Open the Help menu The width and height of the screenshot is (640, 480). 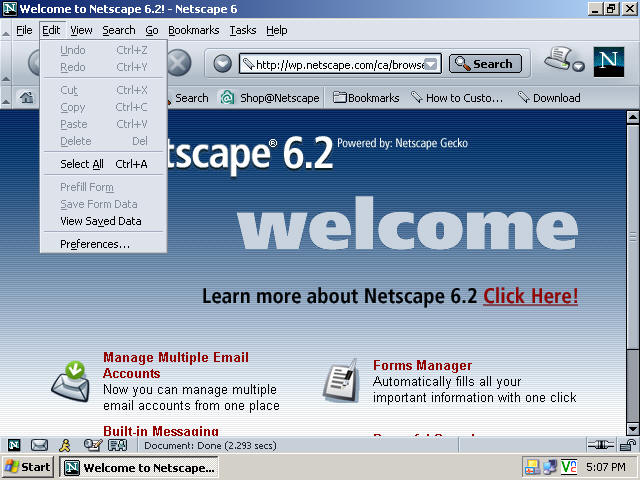coord(277,30)
